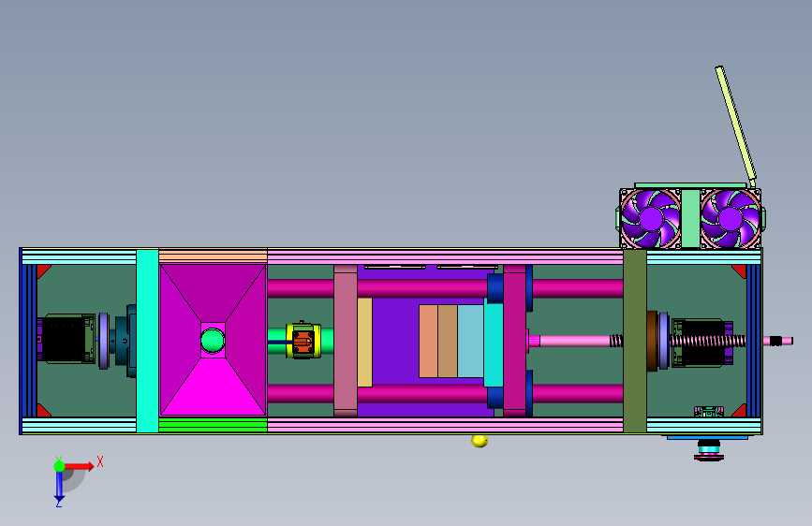Viewport: 812px width, 526px height.
Task: Select the peach rail segment above hopper
Action: click(213, 256)
